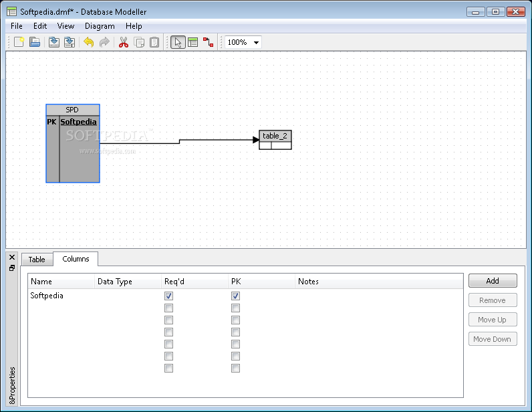Screen dimensions: 532x412
Task: Select the pointer selection tool
Action: coord(178,42)
